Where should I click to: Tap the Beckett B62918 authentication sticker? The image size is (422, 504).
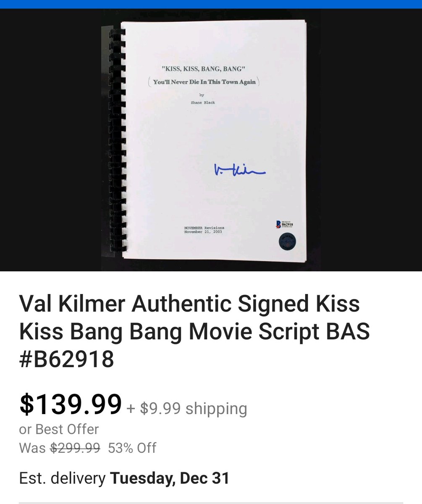[284, 224]
